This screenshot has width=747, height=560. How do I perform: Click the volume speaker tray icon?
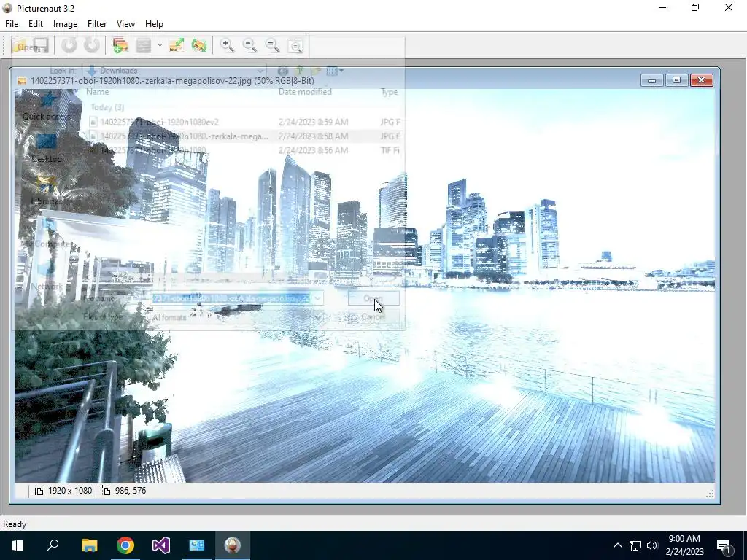(x=652, y=545)
